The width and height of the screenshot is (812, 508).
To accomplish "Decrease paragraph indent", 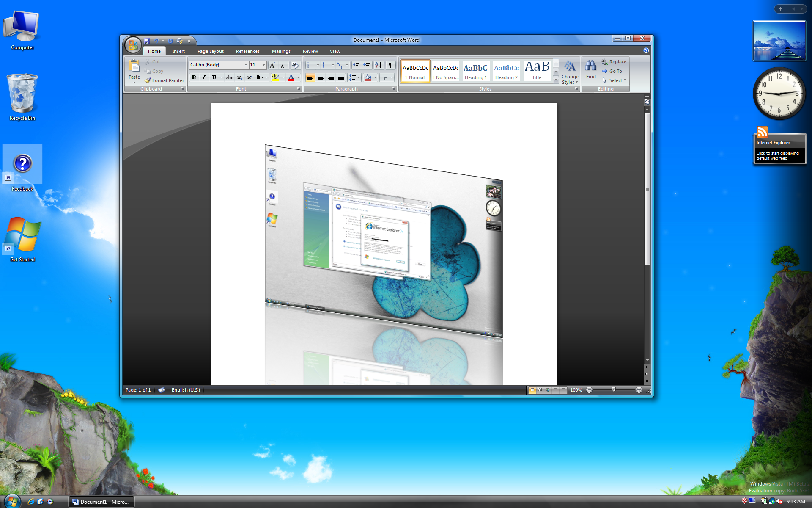I will 356,65.
